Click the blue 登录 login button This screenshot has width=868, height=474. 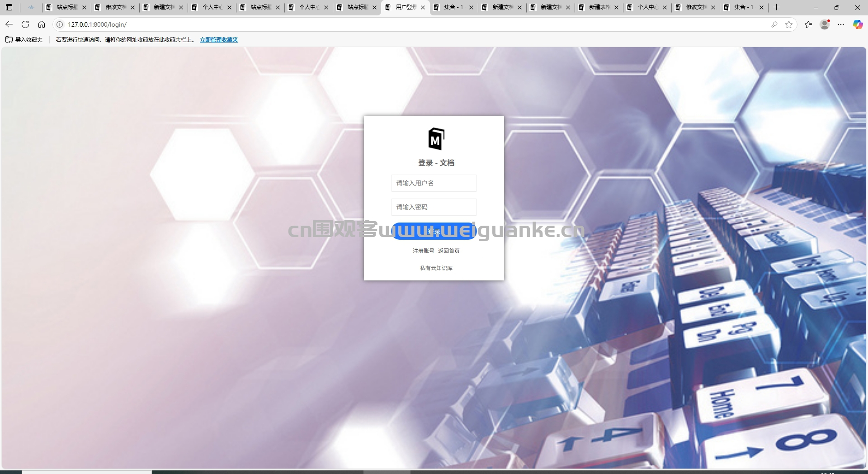(x=434, y=231)
